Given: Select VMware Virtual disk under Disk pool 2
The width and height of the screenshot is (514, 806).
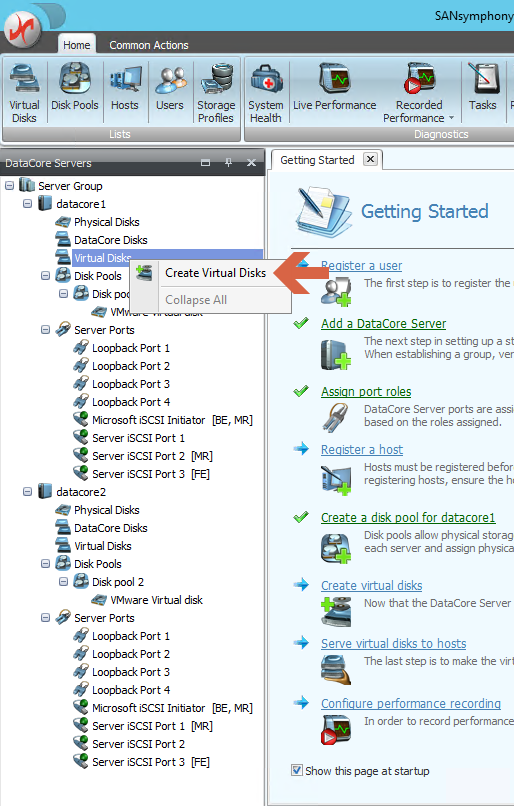Looking at the screenshot, I should [156, 600].
